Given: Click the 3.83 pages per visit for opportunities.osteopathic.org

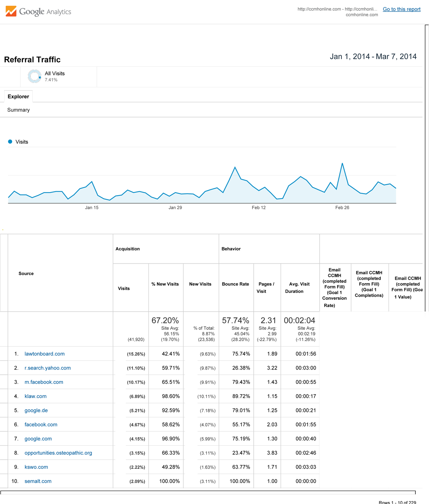Looking at the screenshot, I should tap(272, 453).
